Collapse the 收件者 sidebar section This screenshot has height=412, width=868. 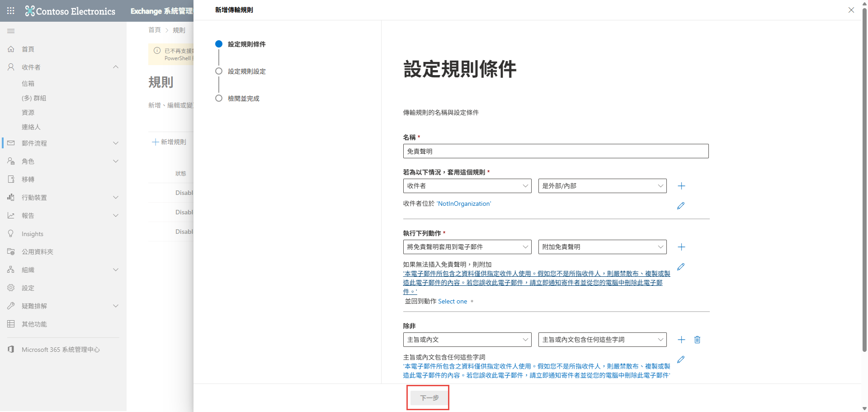pyautogui.click(x=116, y=67)
